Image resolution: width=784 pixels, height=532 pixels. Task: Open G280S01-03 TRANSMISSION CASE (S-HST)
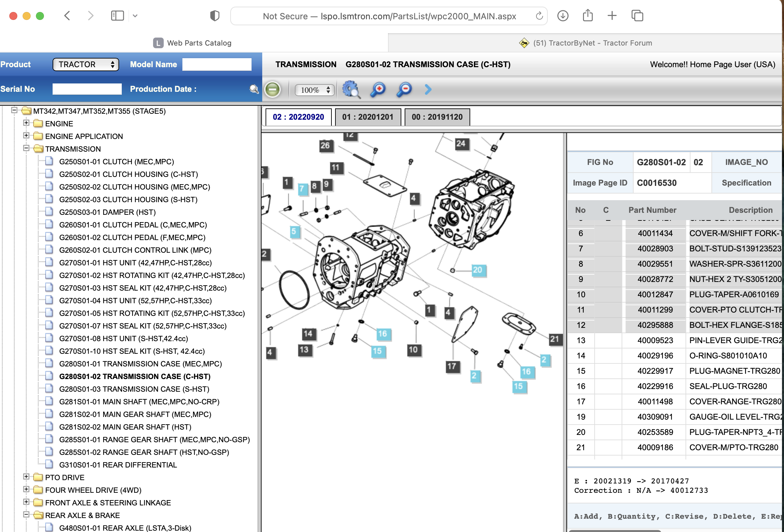134,389
